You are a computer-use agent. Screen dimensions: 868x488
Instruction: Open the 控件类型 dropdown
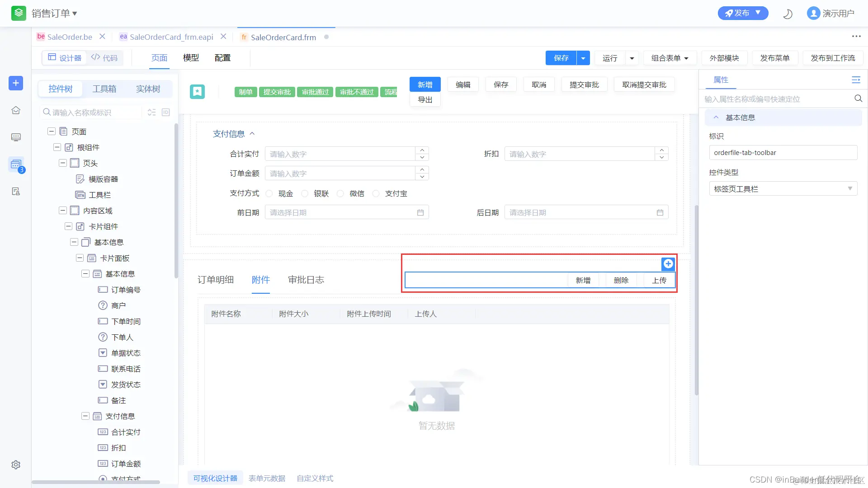click(783, 189)
